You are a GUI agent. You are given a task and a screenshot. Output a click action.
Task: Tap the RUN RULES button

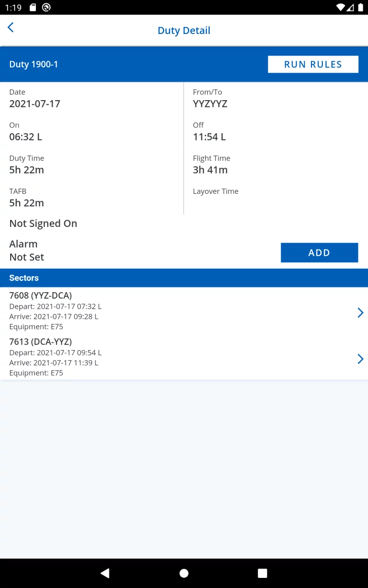click(313, 64)
